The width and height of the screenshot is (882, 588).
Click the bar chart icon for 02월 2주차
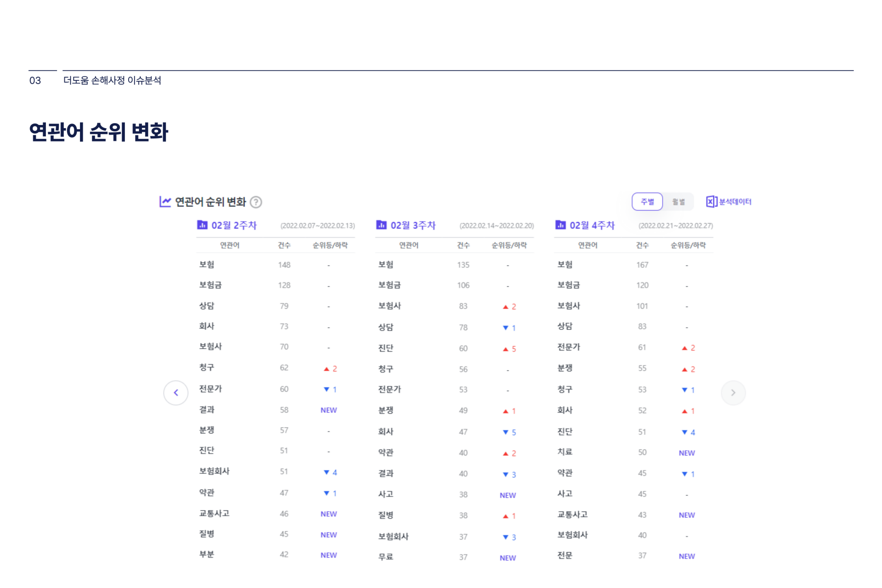pos(202,225)
